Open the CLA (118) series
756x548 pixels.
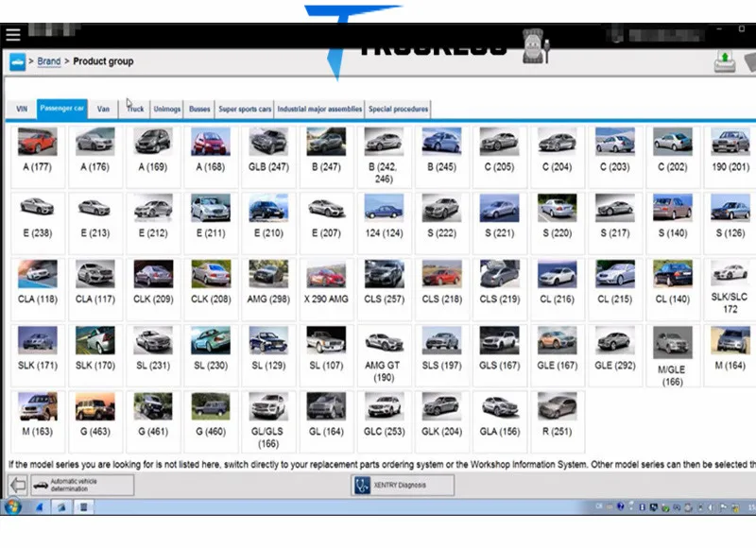pyautogui.click(x=38, y=288)
